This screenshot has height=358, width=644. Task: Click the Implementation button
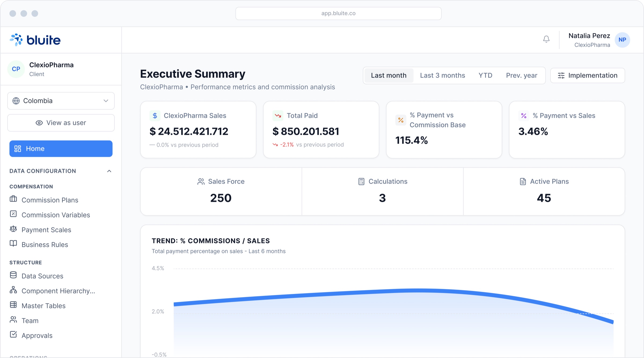587,76
